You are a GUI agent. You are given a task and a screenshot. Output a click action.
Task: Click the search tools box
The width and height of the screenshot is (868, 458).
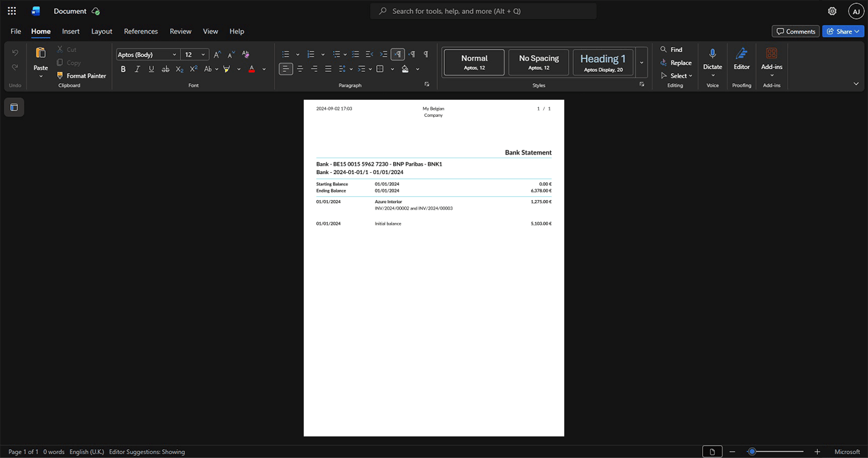484,11
